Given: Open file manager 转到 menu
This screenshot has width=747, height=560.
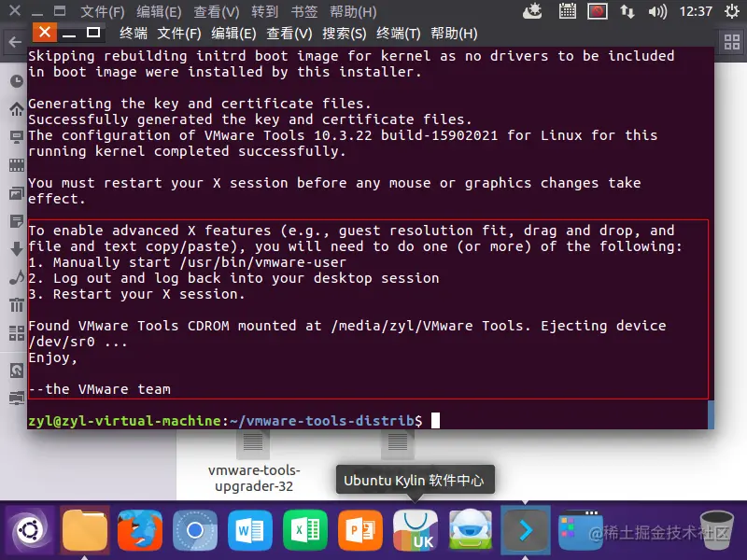Looking at the screenshot, I should click(x=264, y=11).
